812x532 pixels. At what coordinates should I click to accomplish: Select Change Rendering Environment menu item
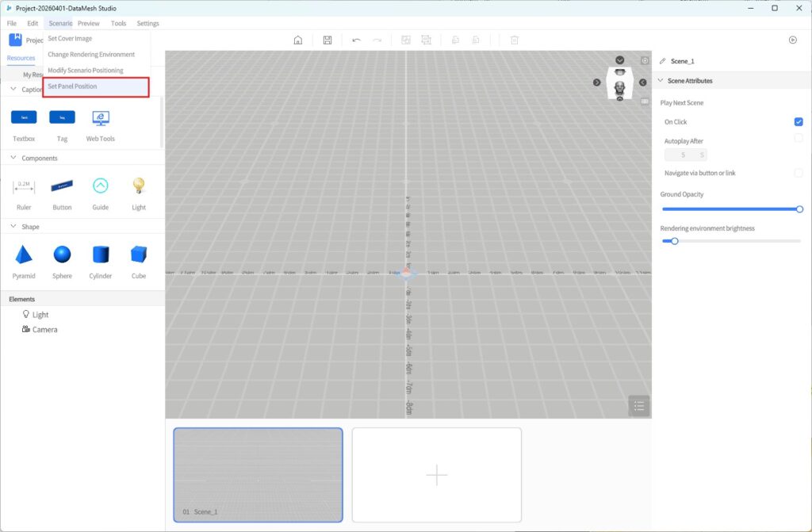[91, 55]
